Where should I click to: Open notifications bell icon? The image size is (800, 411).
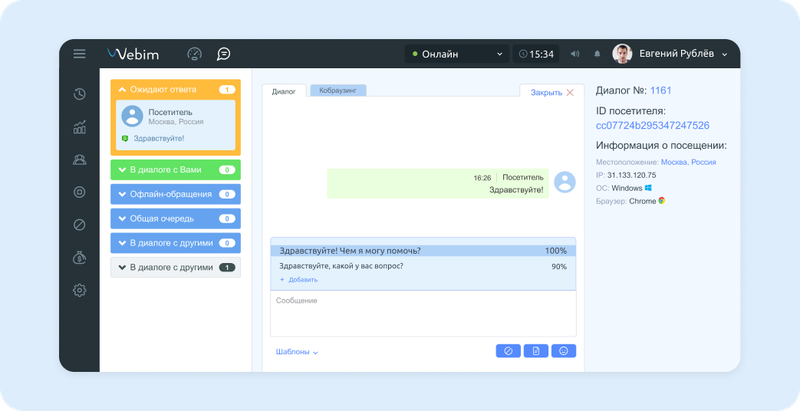pos(597,54)
